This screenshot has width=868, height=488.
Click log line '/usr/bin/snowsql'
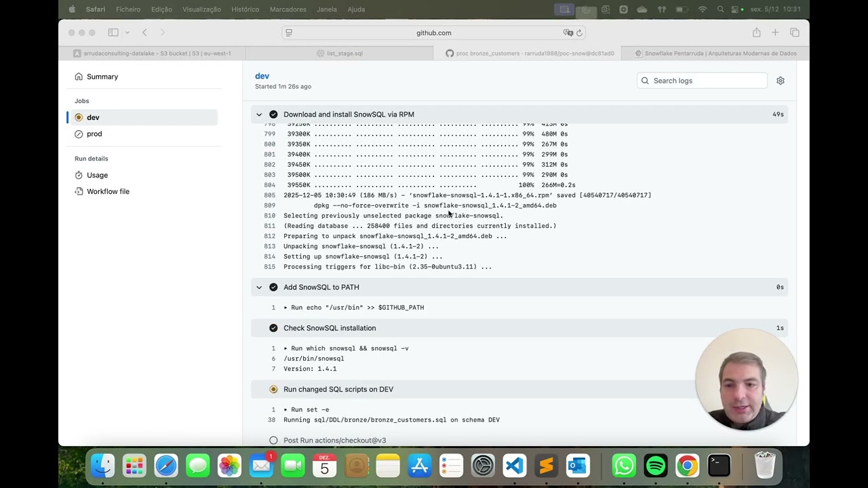(314, 359)
